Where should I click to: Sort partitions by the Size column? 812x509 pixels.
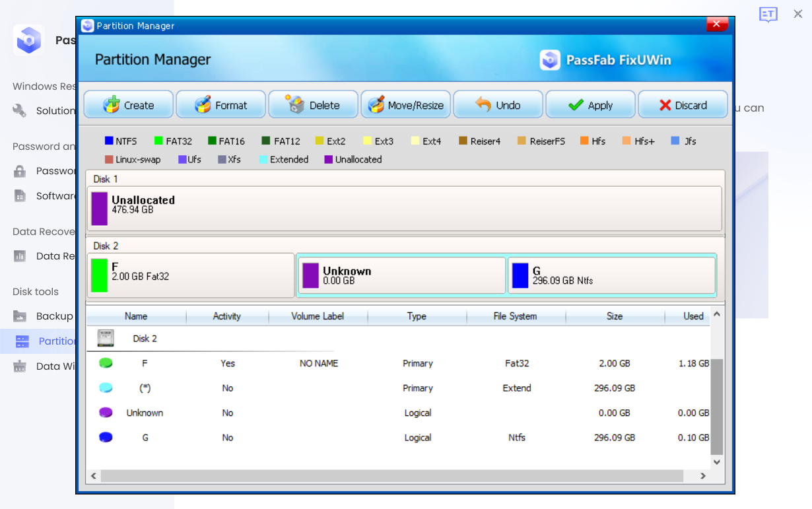(x=615, y=316)
